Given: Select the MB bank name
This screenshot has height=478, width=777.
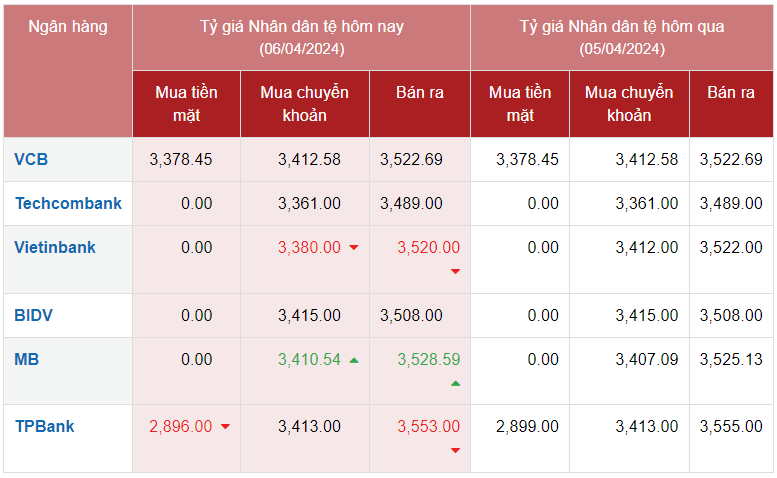Looking at the screenshot, I should 27,359.
